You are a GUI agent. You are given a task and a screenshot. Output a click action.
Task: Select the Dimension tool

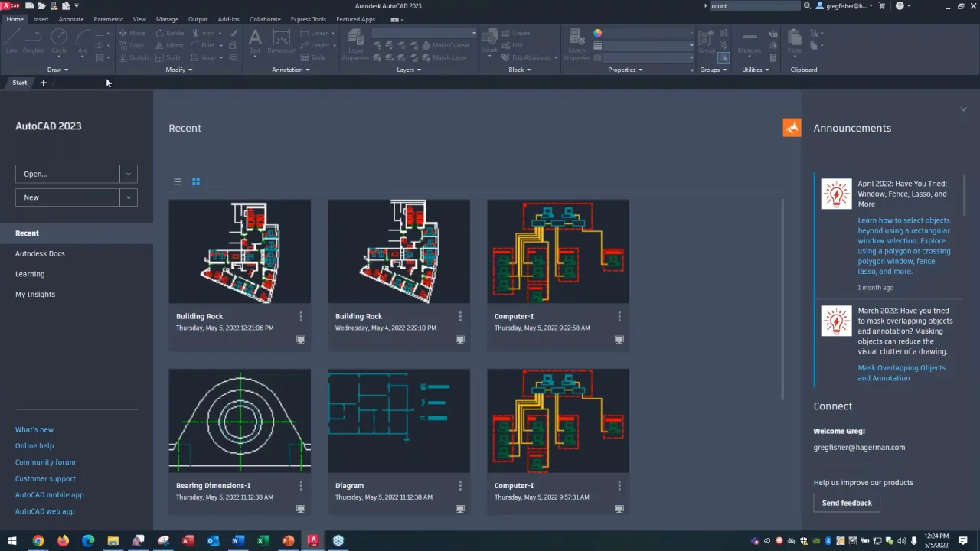pyautogui.click(x=282, y=41)
